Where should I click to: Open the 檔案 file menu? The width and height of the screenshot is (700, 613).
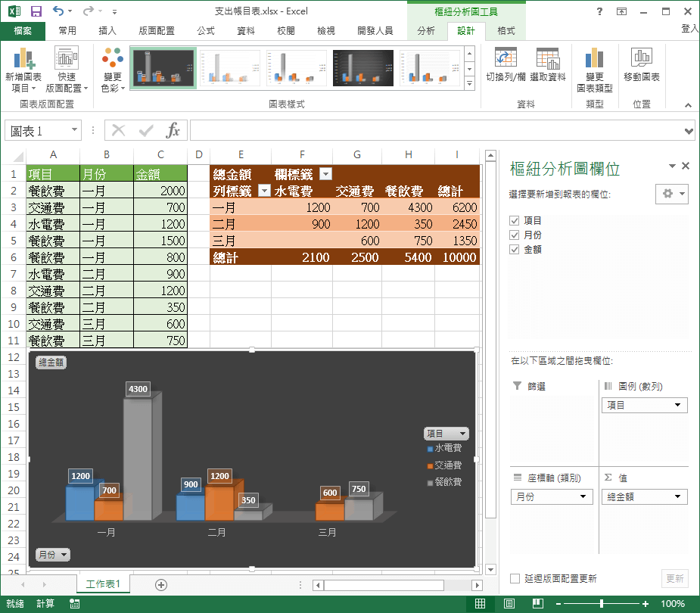pyautogui.click(x=23, y=31)
